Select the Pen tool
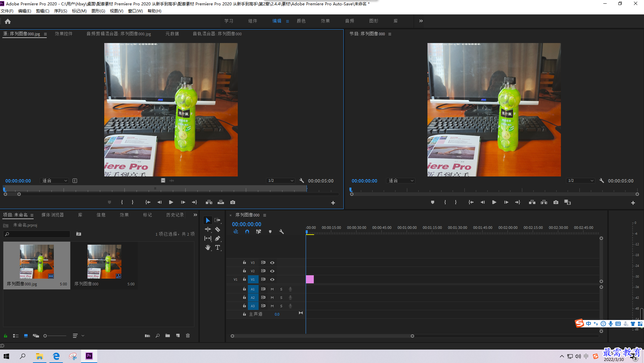Screen dimensions: 644x363 [x=218, y=239]
